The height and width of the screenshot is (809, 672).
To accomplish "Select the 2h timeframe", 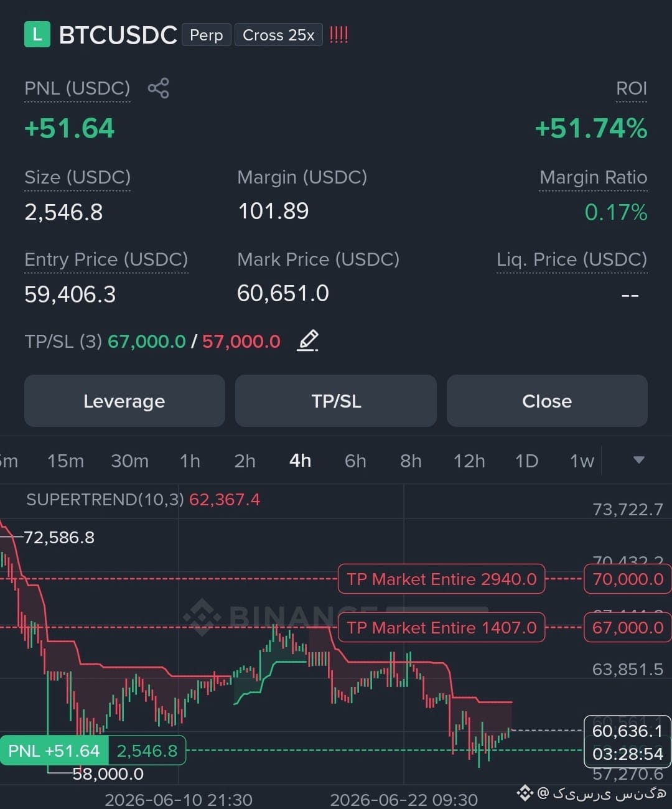I will coord(245,461).
